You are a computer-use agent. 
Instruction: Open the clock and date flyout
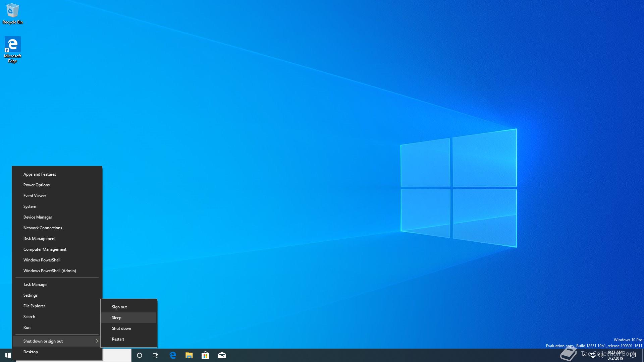click(x=615, y=355)
